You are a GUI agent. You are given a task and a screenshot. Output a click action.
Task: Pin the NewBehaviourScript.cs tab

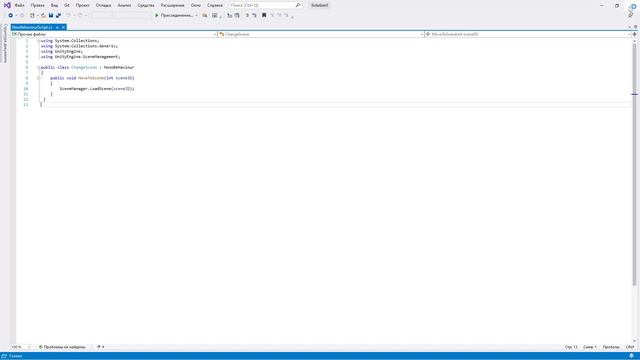(x=58, y=27)
